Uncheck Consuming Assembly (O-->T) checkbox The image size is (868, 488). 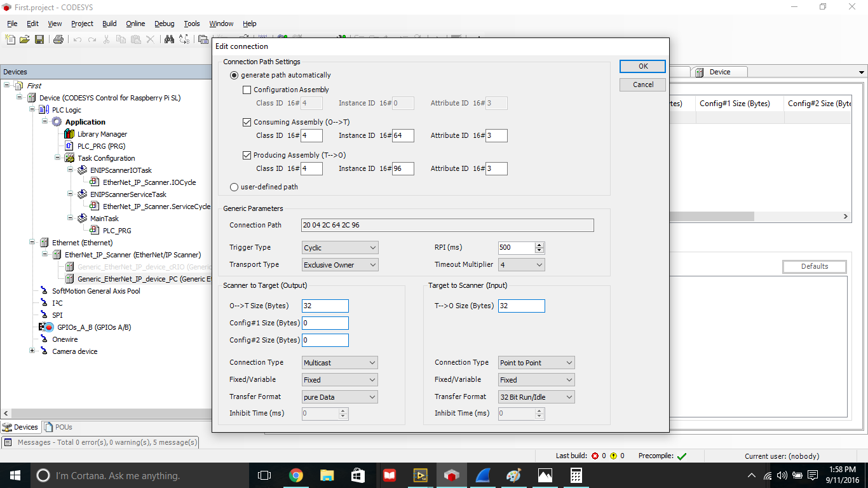tap(247, 122)
